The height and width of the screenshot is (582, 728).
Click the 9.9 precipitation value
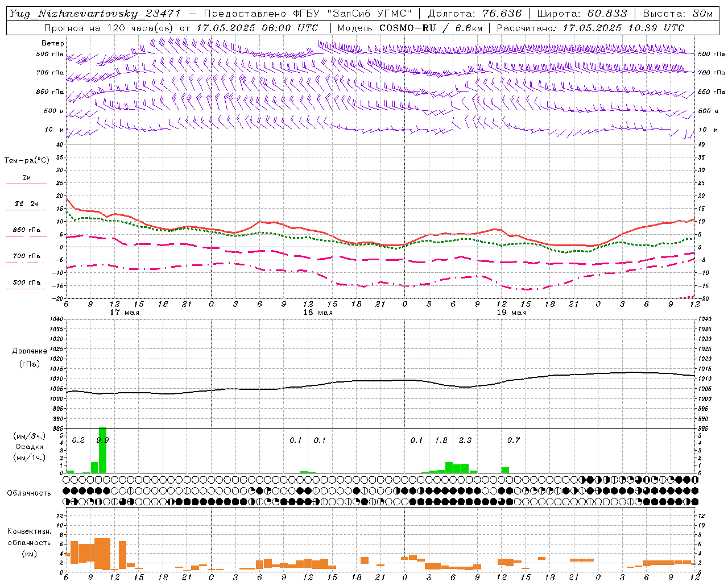pos(102,440)
